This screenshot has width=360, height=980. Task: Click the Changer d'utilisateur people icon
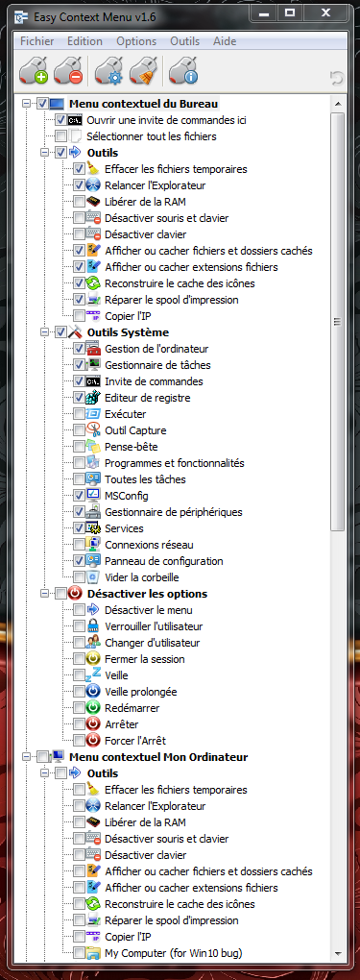click(x=93, y=643)
